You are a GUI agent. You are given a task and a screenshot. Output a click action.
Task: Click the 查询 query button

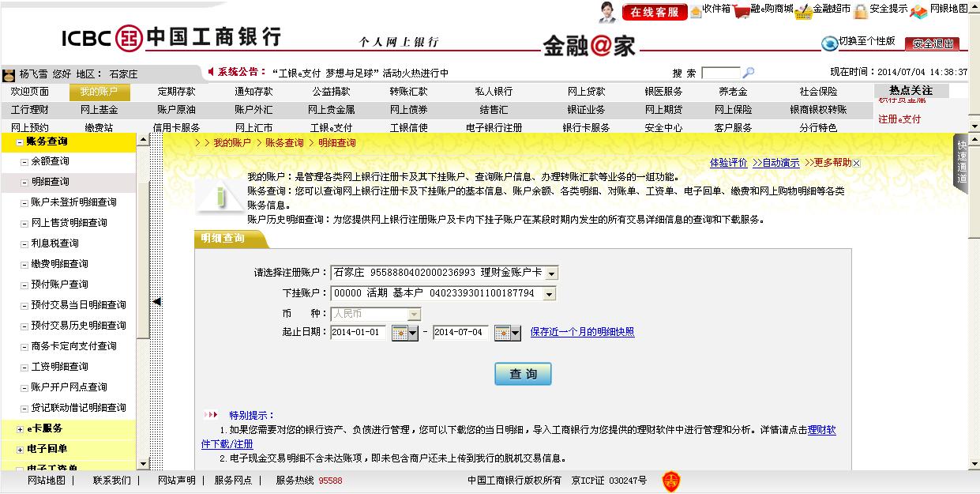click(x=523, y=374)
